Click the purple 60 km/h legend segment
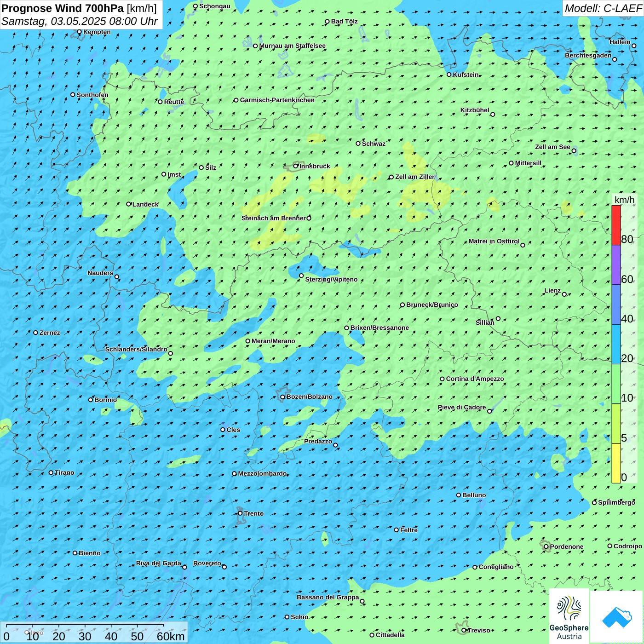 click(x=616, y=265)
